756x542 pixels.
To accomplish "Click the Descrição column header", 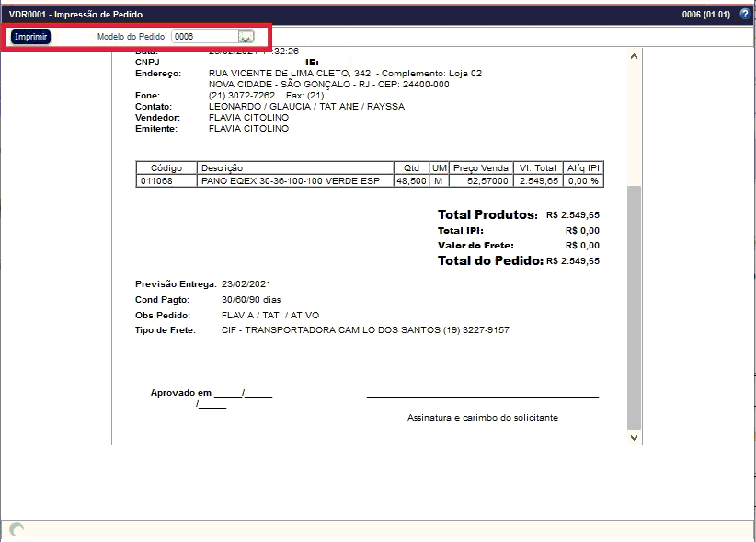I will coord(222,168).
